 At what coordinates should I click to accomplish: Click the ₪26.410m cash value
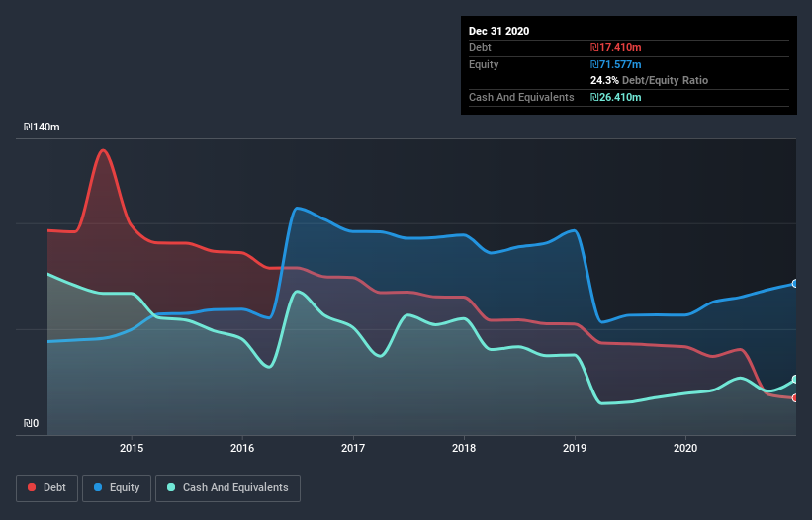[616, 97]
